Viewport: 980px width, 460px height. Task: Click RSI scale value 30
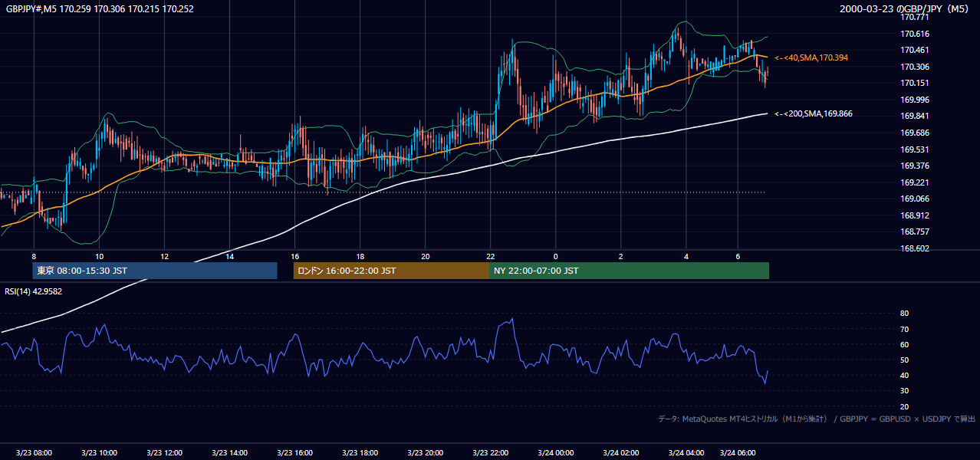(x=904, y=391)
